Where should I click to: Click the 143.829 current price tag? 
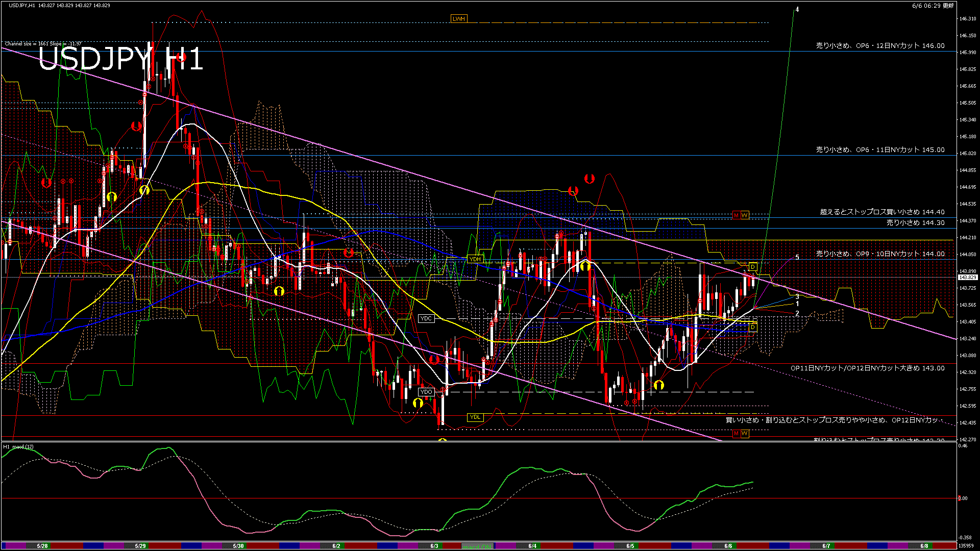point(967,278)
